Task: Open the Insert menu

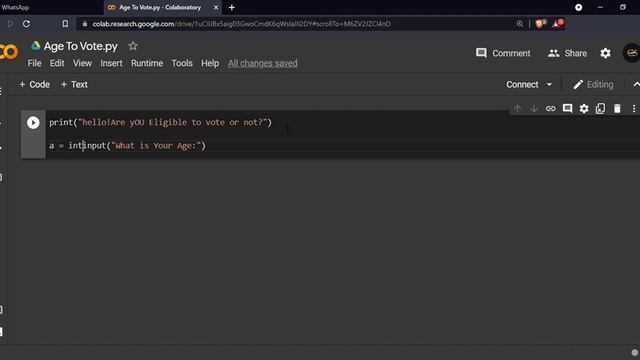Action: (x=111, y=63)
